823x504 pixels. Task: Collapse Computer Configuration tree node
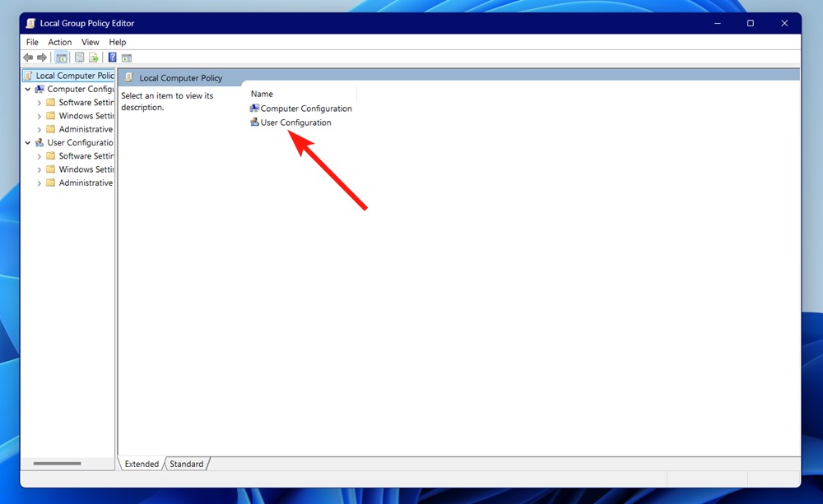click(x=28, y=89)
